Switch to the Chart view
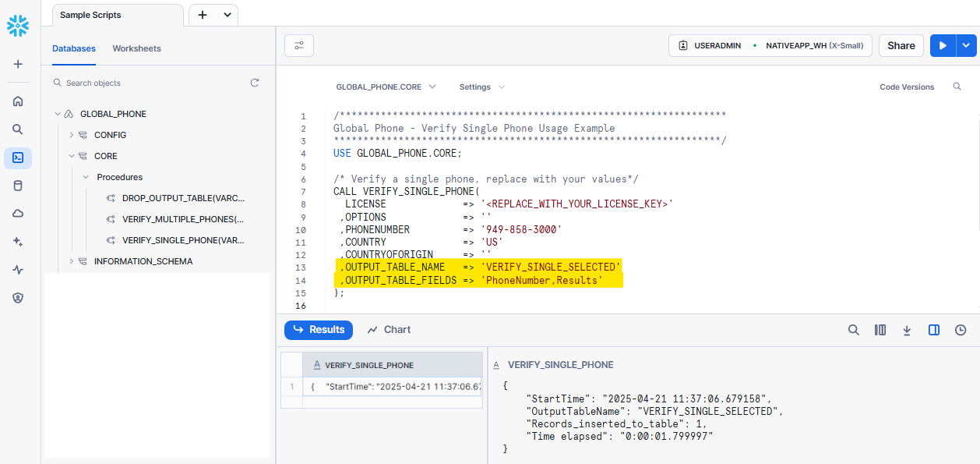This screenshot has width=980, height=464. (x=389, y=330)
